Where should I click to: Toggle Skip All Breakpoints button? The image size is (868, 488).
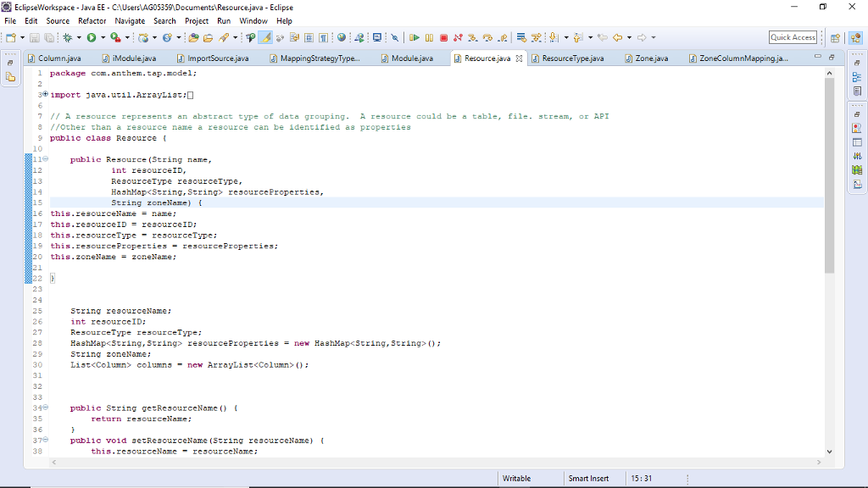[x=395, y=37]
